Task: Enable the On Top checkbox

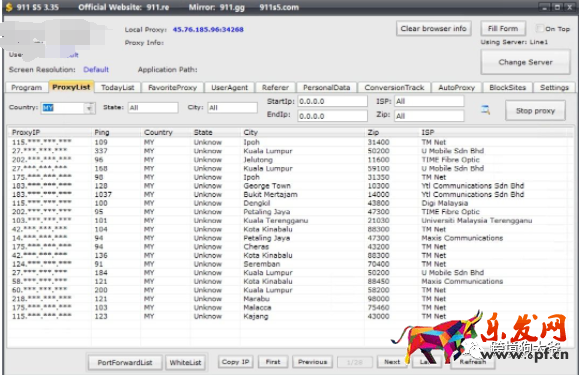Action: coord(540,28)
